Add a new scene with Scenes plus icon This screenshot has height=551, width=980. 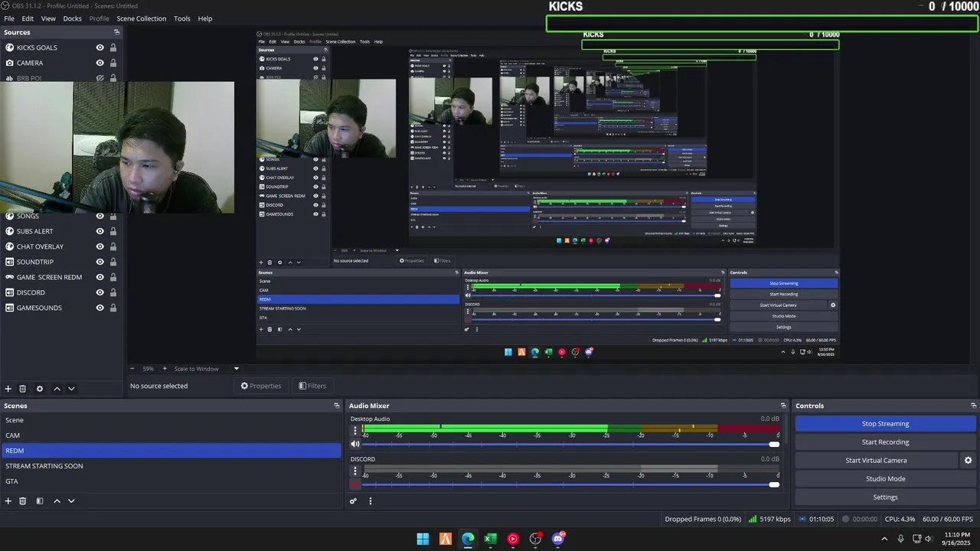[8, 501]
